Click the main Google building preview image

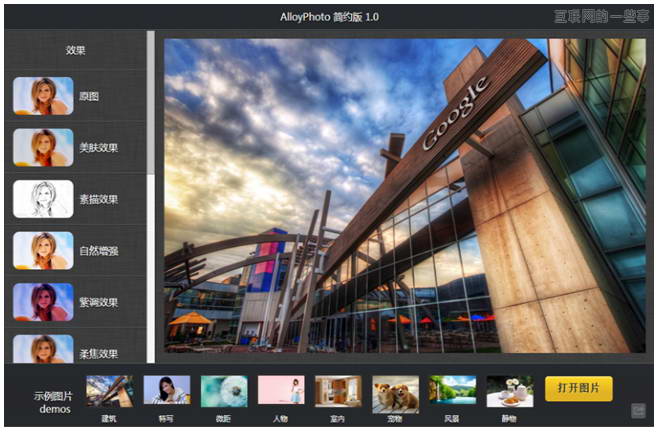click(x=405, y=196)
